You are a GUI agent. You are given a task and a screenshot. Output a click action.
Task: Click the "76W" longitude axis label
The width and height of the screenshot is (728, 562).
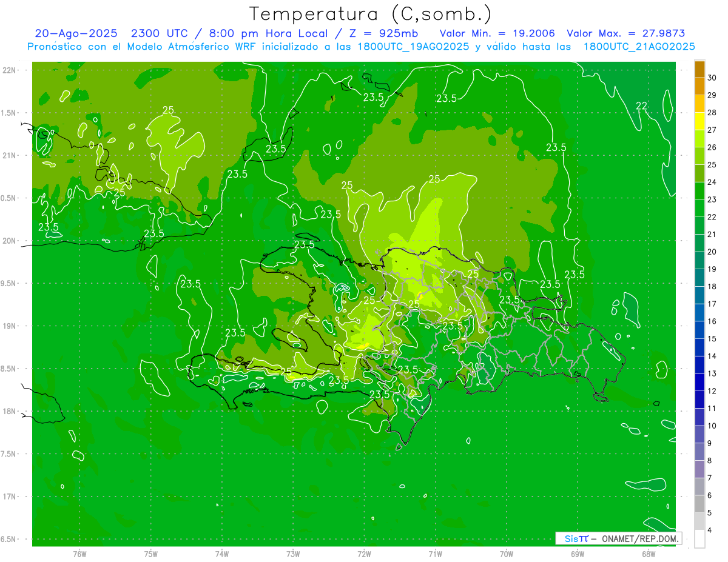tap(79, 554)
